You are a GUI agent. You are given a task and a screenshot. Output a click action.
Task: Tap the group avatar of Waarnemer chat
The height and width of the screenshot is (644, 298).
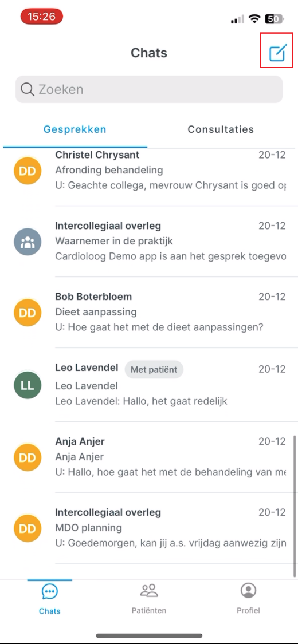point(28,242)
